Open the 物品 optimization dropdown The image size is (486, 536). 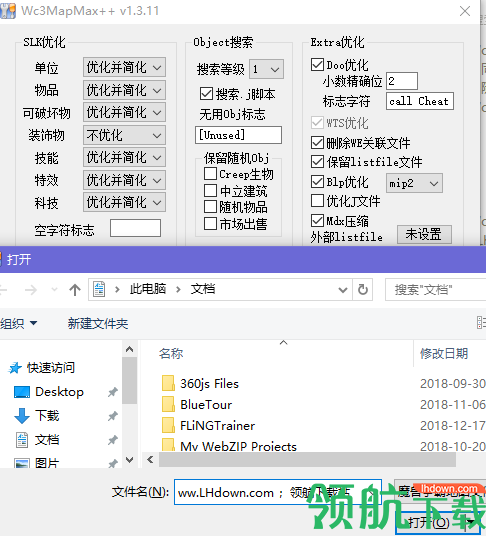pyautogui.click(x=124, y=90)
